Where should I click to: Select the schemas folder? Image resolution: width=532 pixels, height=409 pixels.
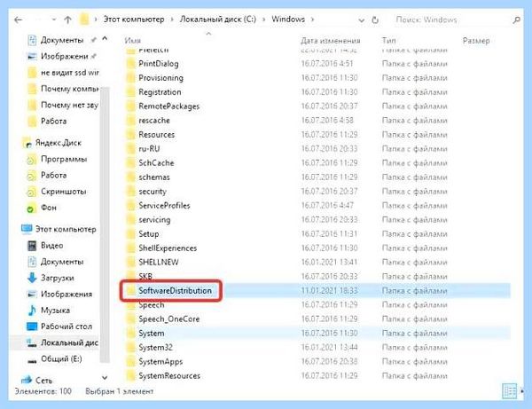click(x=154, y=177)
